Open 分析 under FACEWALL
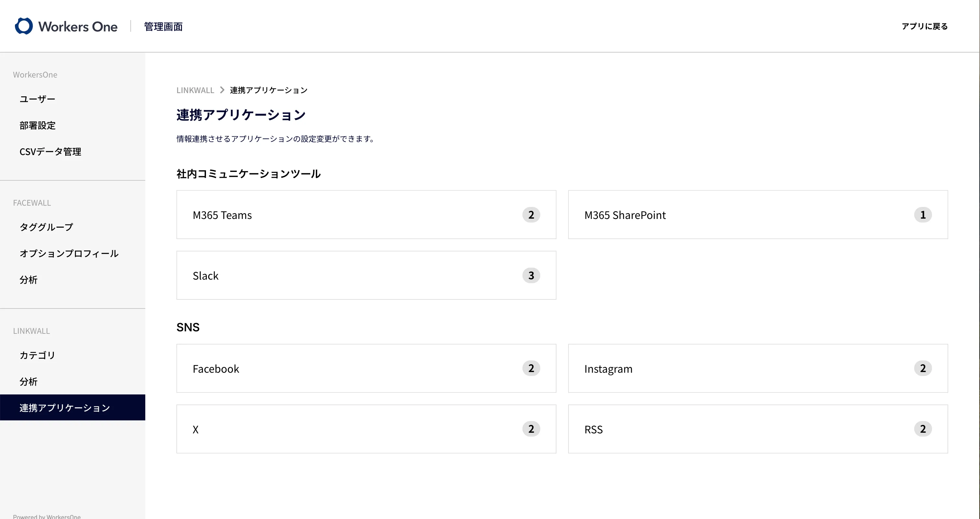This screenshot has width=980, height=519. [29, 280]
